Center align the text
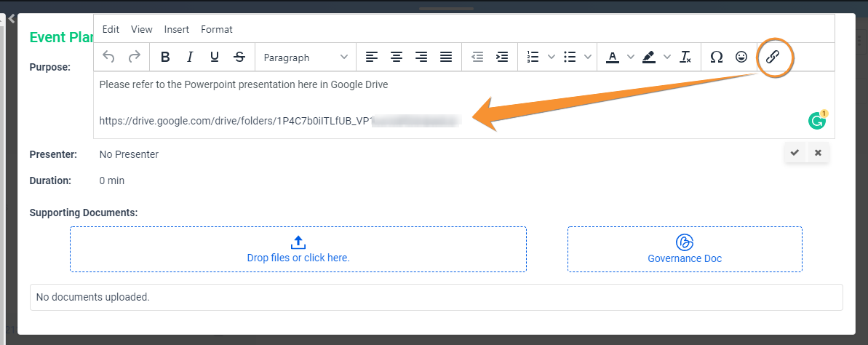Viewport: 868px width, 345px height. point(397,57)
